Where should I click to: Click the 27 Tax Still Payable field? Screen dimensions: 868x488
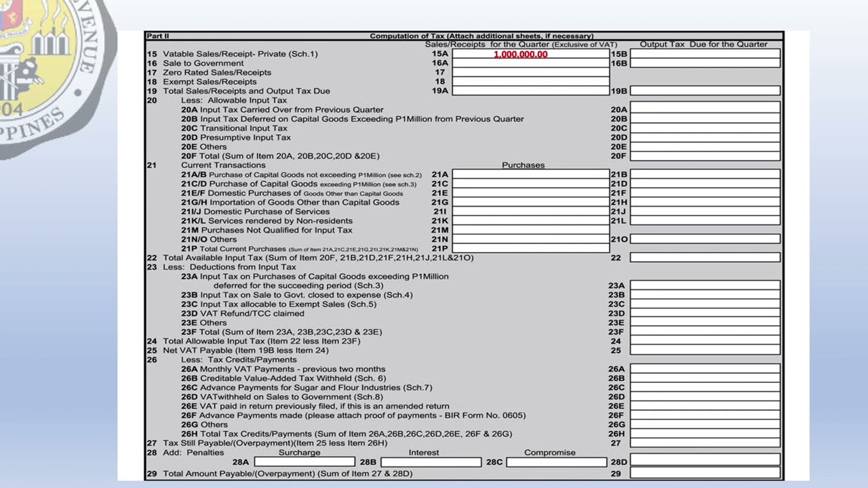[705, 443]
